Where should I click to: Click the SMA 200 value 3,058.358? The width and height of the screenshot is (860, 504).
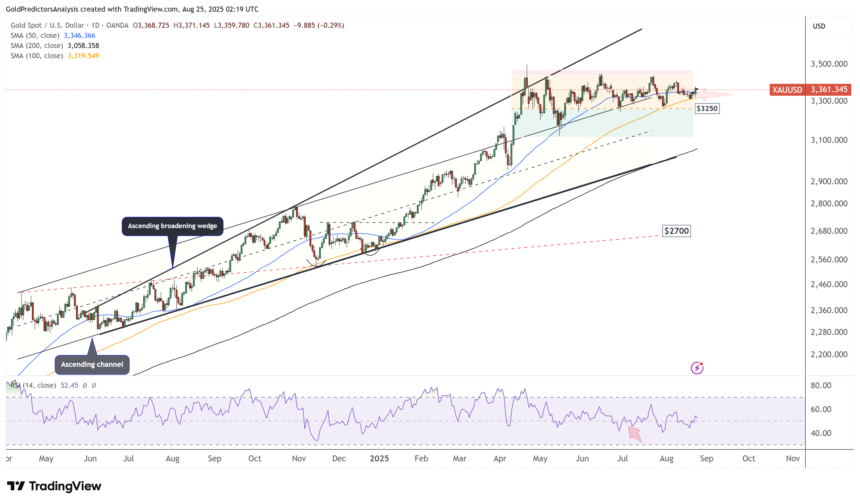pyautogui.click(x=83, y=45)
